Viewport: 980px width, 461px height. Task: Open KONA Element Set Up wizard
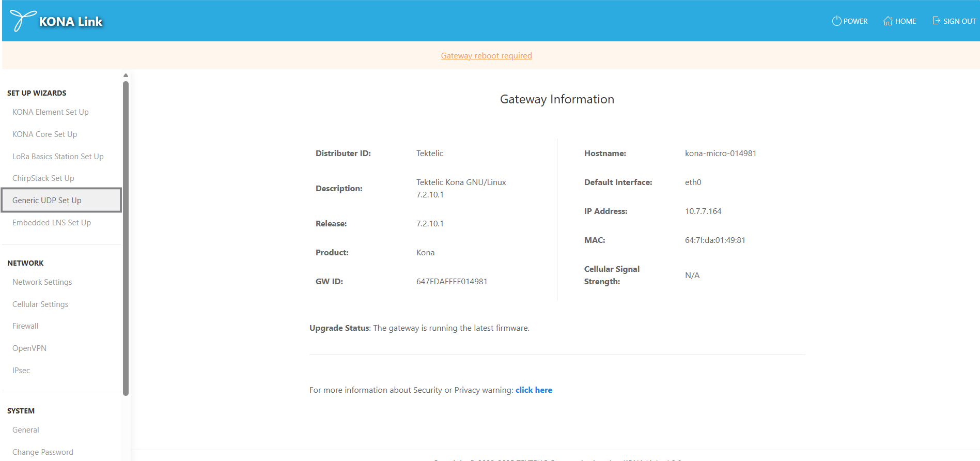tap(51, 112)
